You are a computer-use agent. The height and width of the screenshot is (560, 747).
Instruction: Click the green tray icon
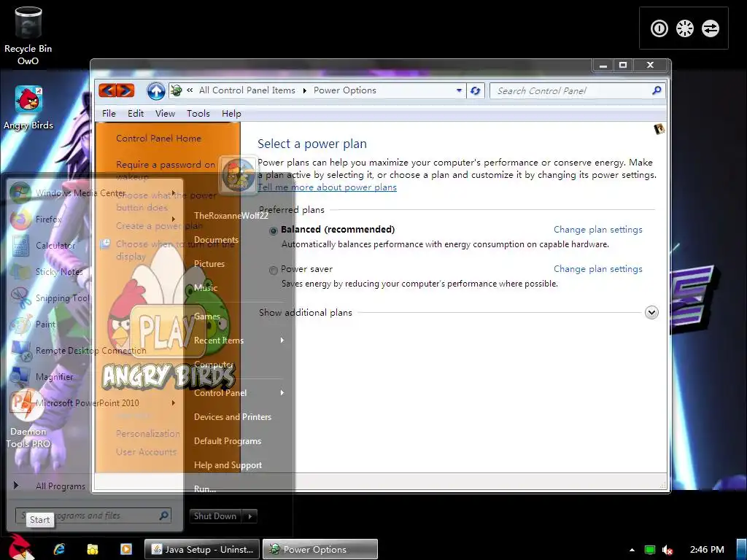[649, 550]
